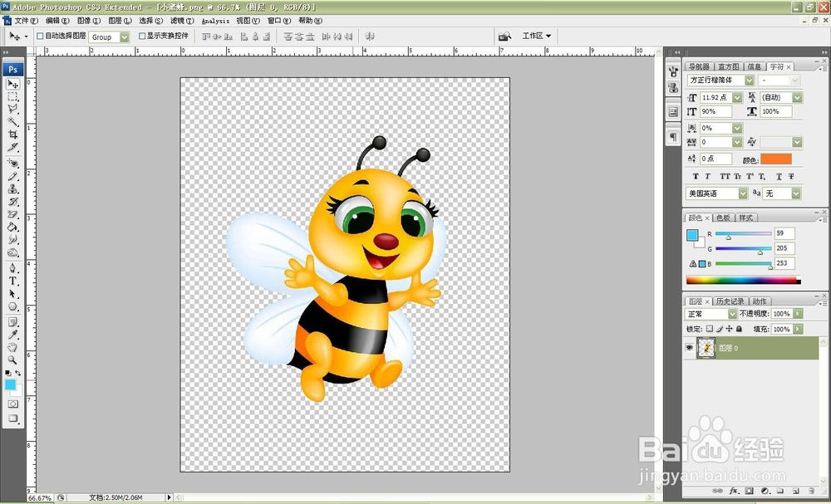The width and height of the screenshot is (831, 504).
Task: Click the Screen Mode button in the toolbox
Action: [x=12, y=418]
